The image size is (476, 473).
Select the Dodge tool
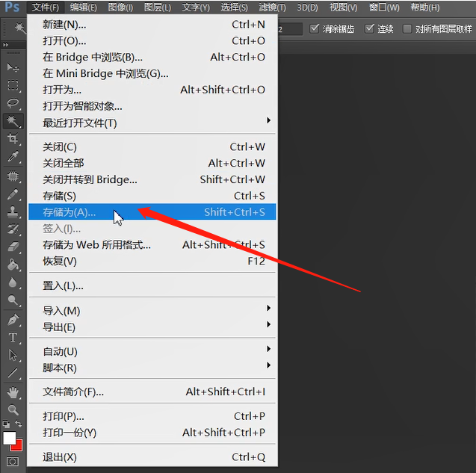[13, 300]
